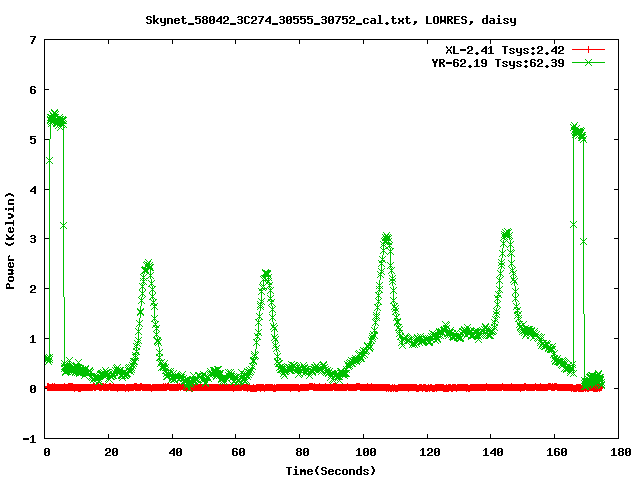Image resolution: width=640 pixels, height=480 pixels.
Task: Click the green calibration plateau near 3 seconds
Action: coord(56,120)
